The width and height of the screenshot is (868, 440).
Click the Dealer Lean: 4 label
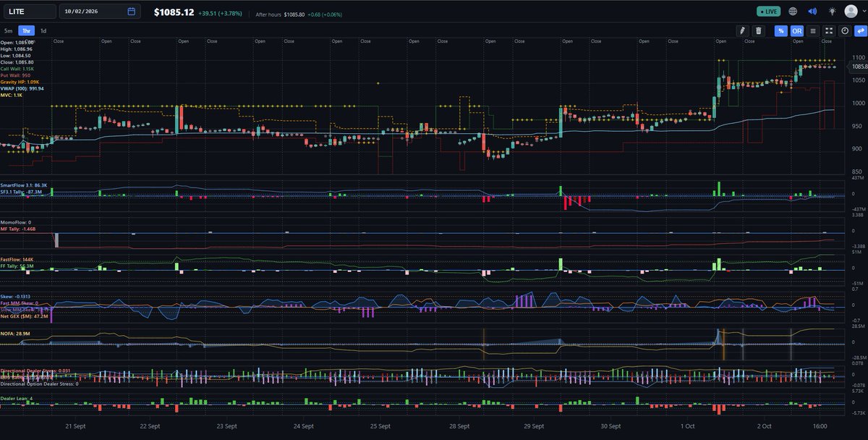[x=17, y=397]
